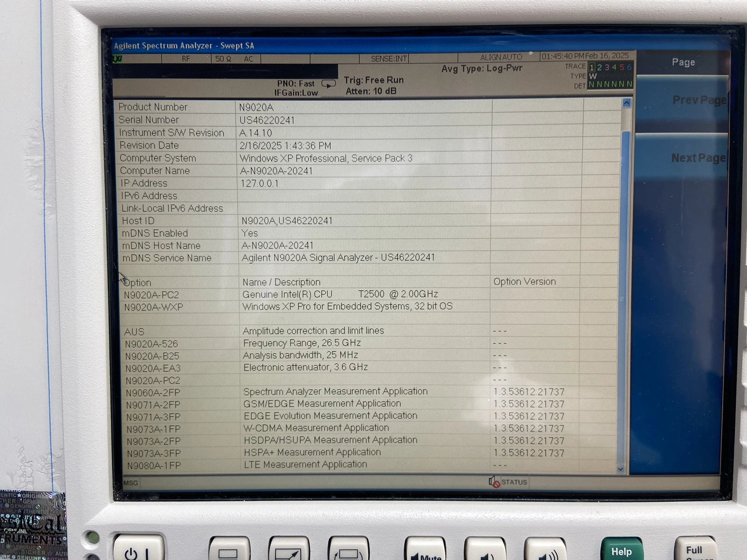This screenshot has height=560, width=747.
Task: Click the muted speaker status icon
Action: (494, 482)
